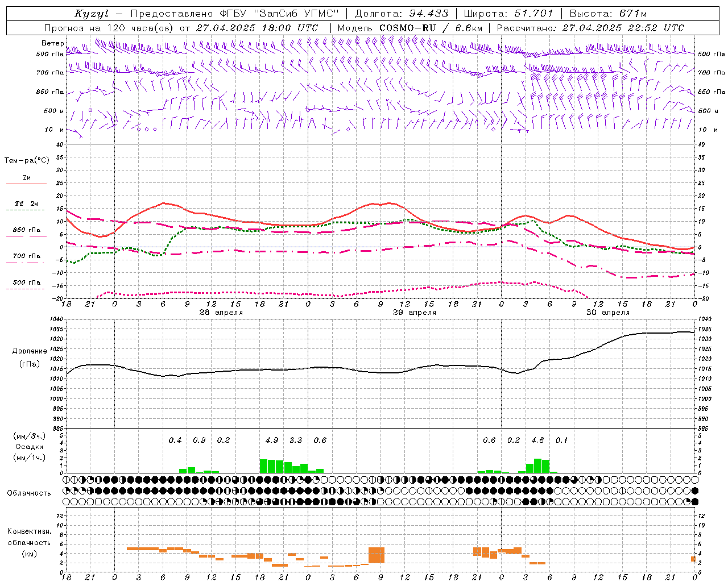Viewport: 728px width, 582px height.
Task: Click the 'Конвективн.' convective cloud label
Action: [x=29, y=531]
